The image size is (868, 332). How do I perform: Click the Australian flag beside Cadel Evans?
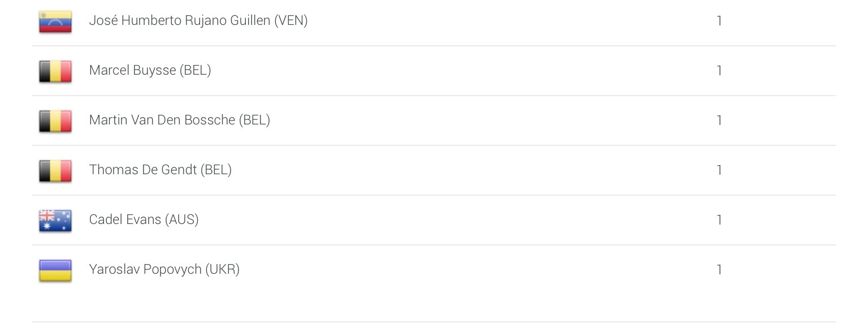55,221
